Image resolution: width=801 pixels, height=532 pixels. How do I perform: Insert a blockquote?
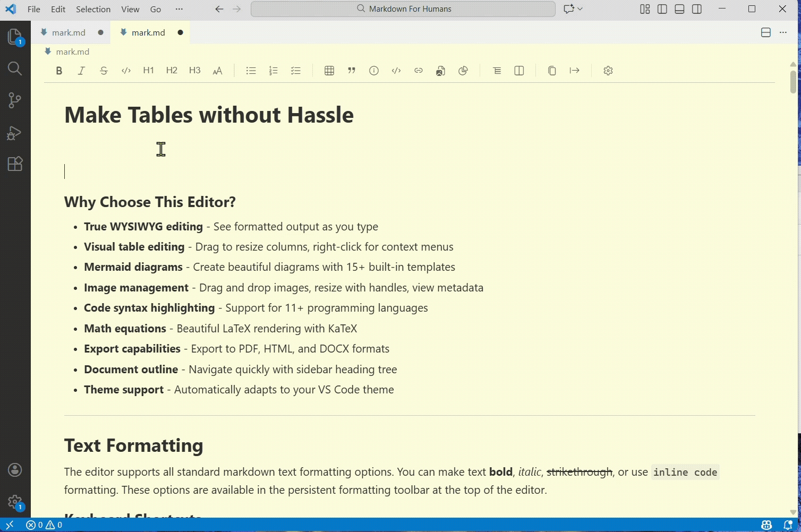[351, 70]
